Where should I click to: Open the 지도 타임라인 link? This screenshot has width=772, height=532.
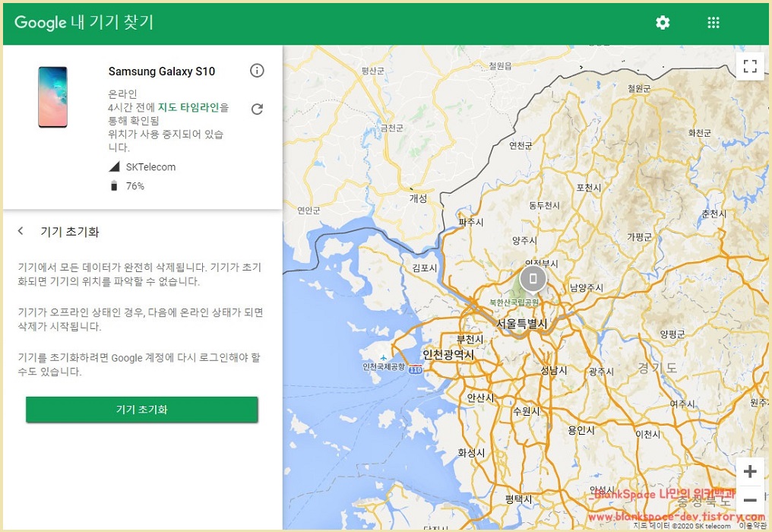(x=188, y=107)
